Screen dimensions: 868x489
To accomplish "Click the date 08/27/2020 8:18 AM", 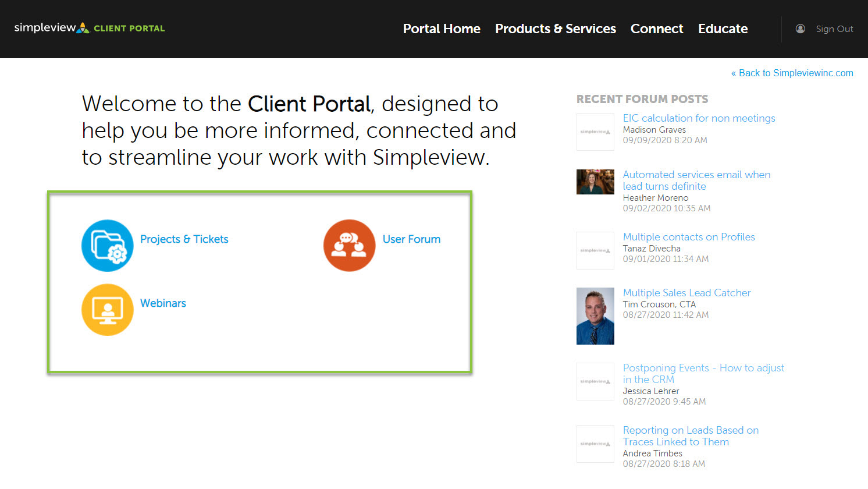I will click(664, 464).
